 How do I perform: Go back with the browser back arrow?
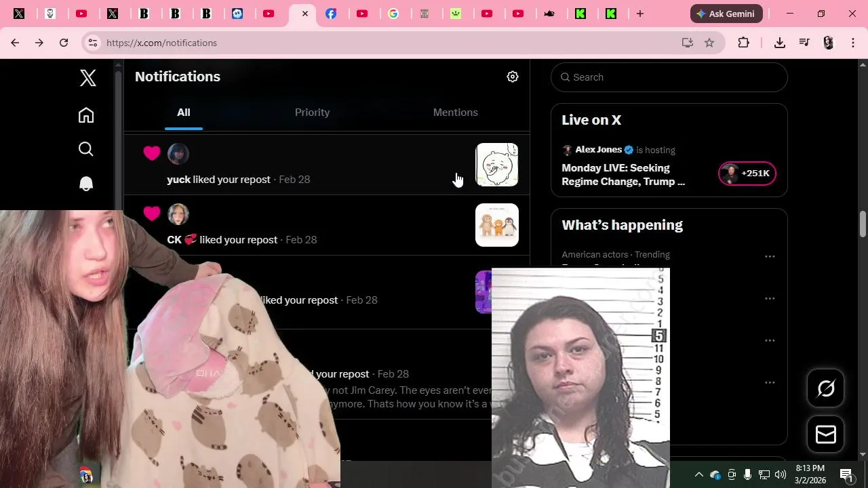(x=15, y=43)
